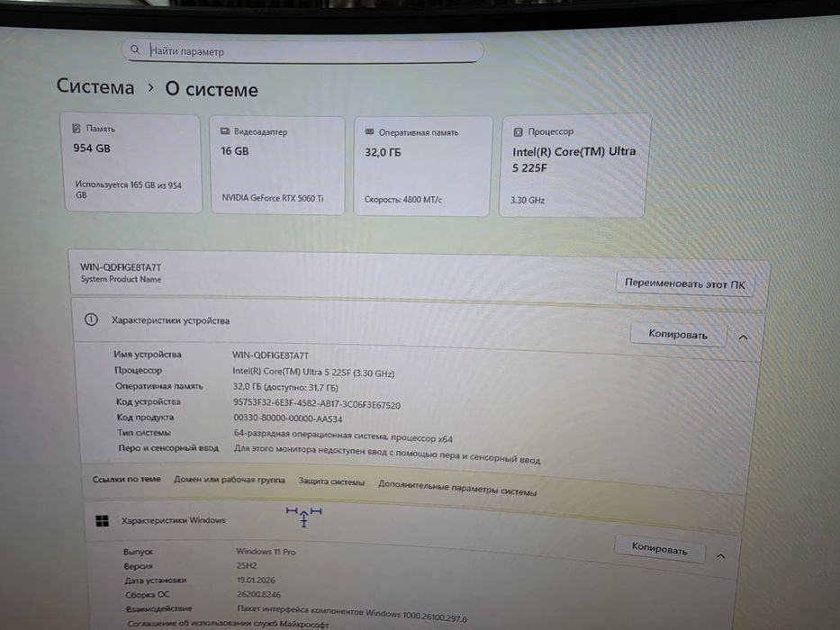The image size is (840, 630).
Task: Select install date "19.01.2026"
Action: (x=256, y=580)
